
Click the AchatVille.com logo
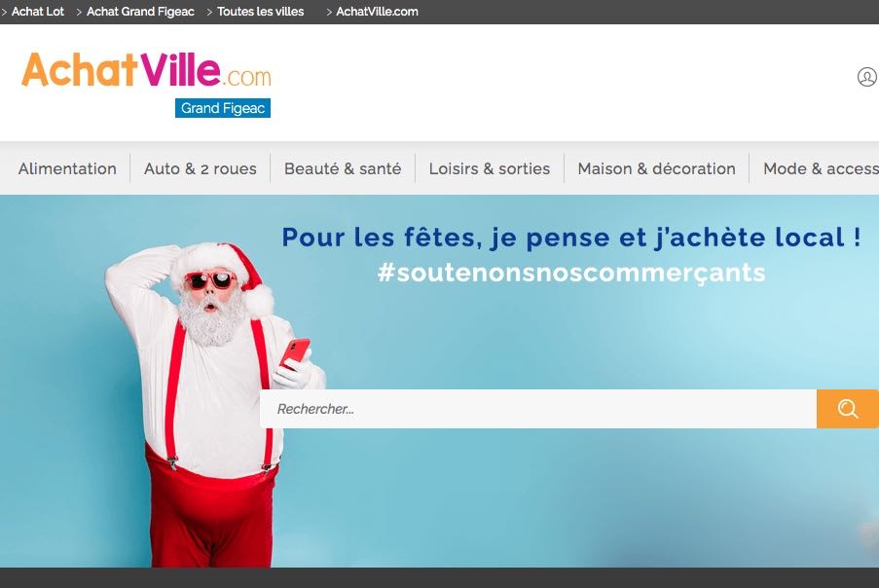146,71
